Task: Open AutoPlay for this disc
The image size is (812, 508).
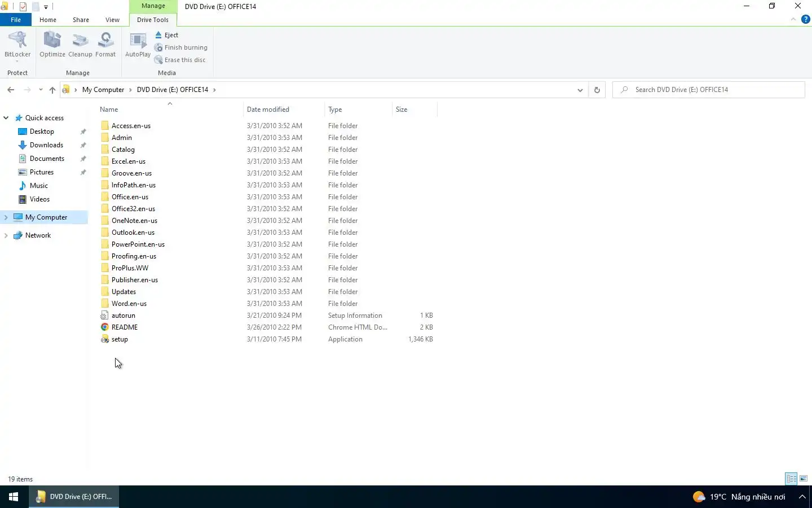Action: [138, 45]
